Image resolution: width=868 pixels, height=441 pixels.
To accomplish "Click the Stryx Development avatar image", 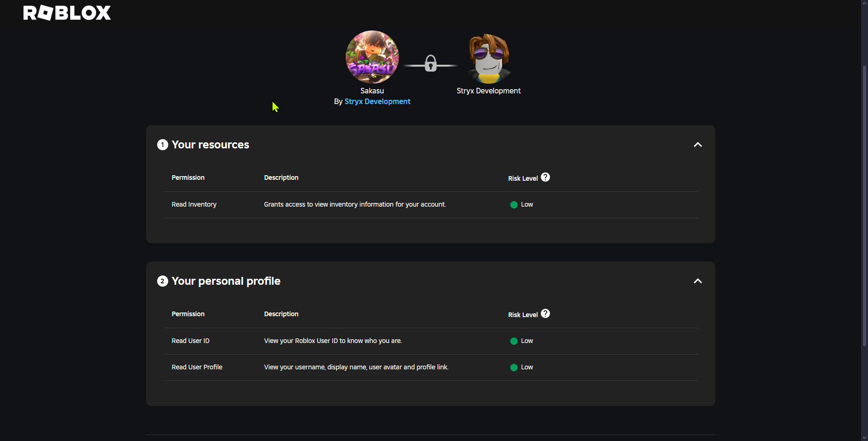I will pyautogui.click(x=489, y=58).
